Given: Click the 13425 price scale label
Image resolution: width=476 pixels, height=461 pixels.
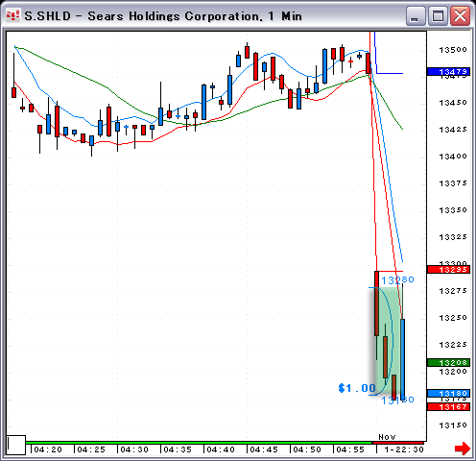Looking at the screenshot, I should click(453, 130).
